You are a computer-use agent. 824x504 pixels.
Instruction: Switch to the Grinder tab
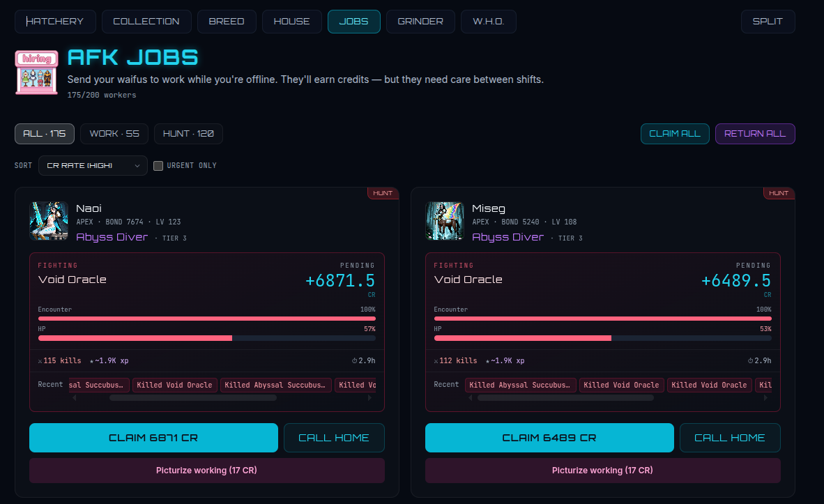coord(420,22)
